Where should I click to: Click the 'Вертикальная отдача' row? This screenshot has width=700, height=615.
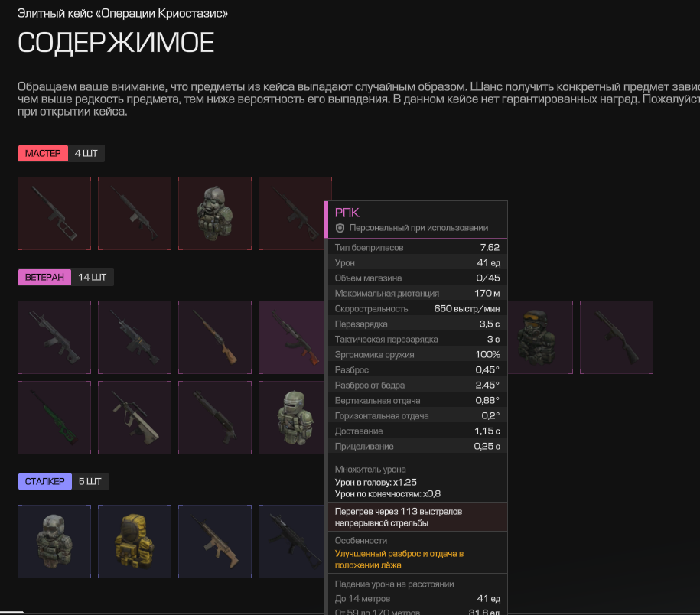coord(418,400)
